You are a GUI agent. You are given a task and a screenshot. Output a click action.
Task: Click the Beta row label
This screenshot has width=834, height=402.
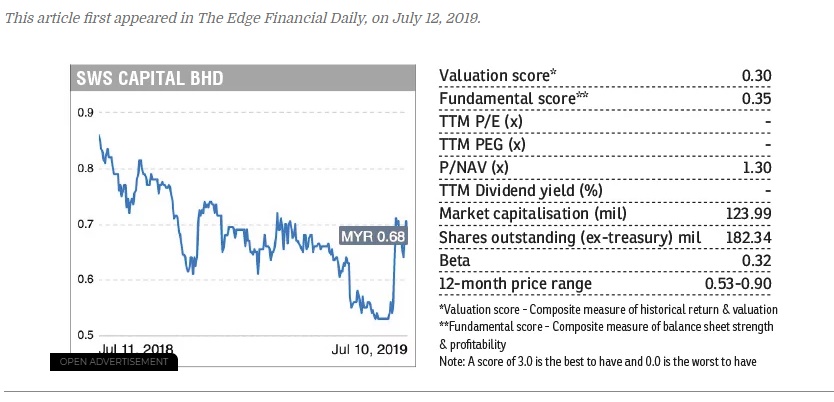pyautogui.click(x=455, y=260)
